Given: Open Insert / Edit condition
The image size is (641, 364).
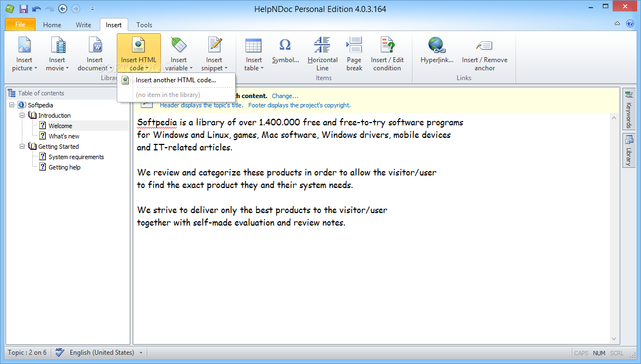Looking at the screenshot, I should pos(387,53).
